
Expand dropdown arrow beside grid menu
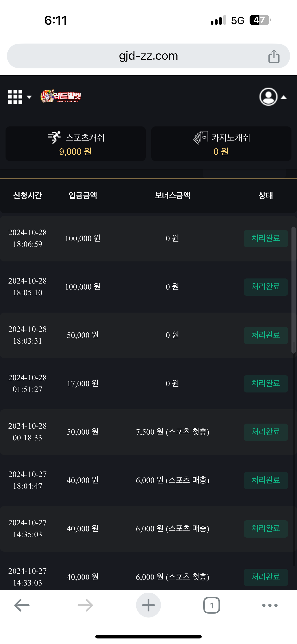pos(29,97)
